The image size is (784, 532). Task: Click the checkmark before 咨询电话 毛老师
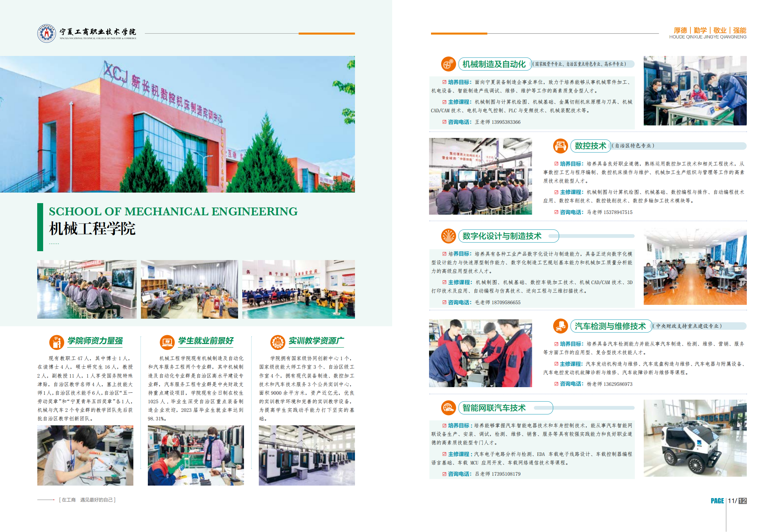(444, 302)
